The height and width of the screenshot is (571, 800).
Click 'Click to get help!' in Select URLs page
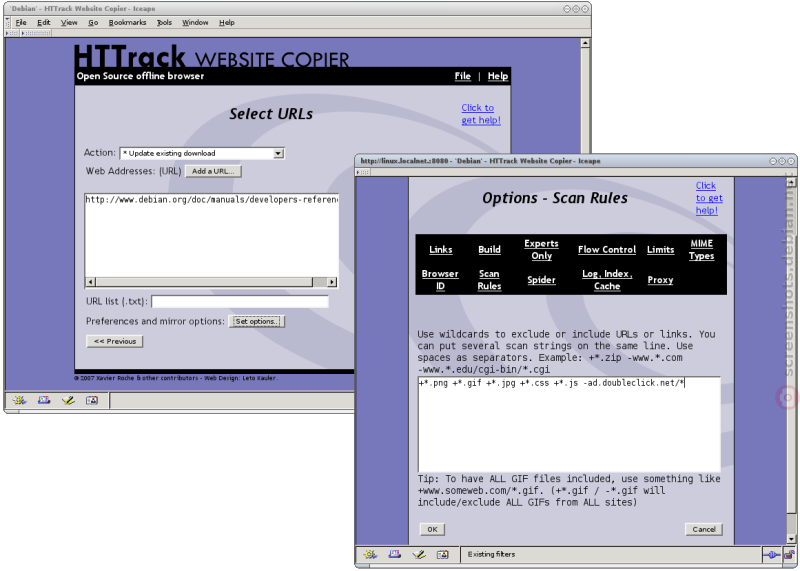click(x=481, y=114)
